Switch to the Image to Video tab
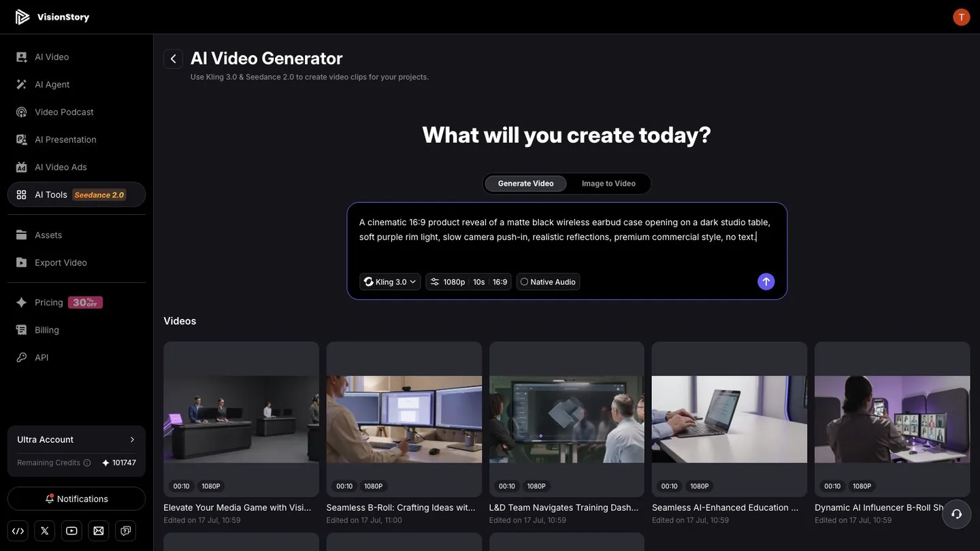980x551 pixels. (608, 184)
